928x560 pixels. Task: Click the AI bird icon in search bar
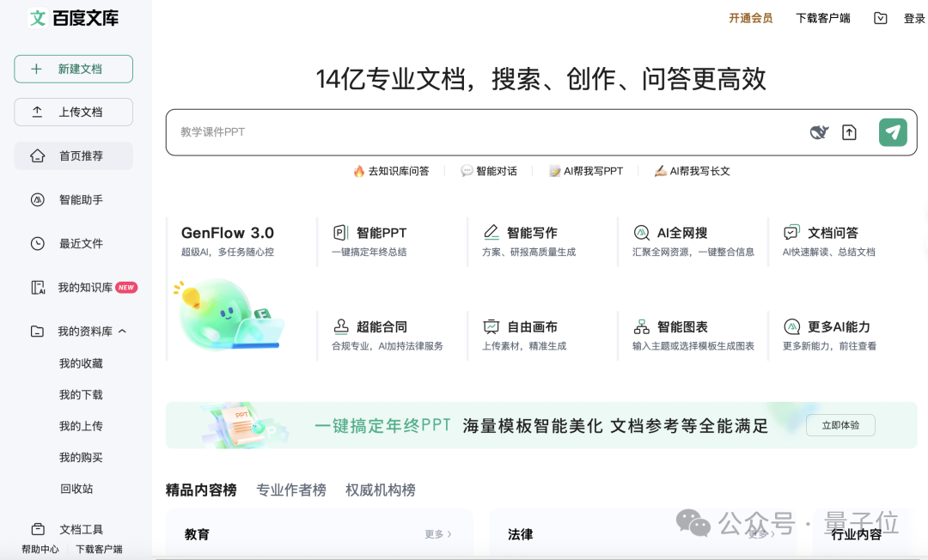click(x=819, y=132)
